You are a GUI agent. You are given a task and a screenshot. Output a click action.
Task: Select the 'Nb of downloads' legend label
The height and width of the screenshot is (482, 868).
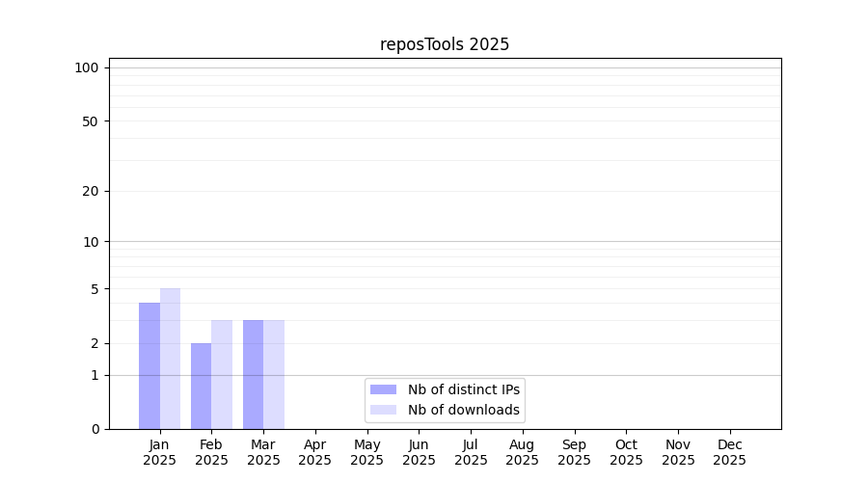[463, 410]
